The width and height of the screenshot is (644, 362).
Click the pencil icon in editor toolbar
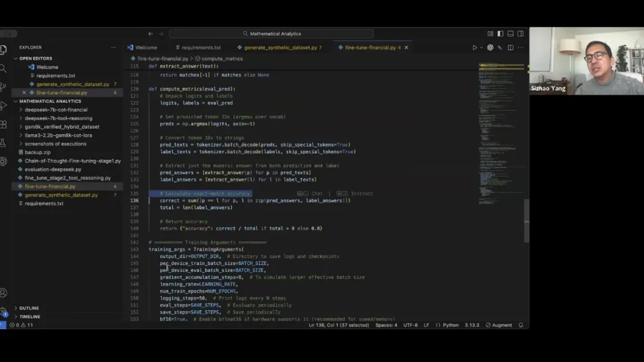500,47
